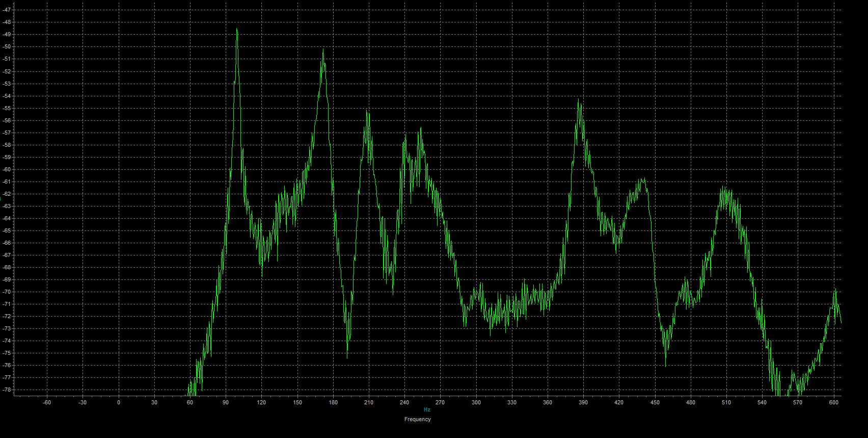
Task: Click the -76 amplitude axis label
Action: pos(7,365)
